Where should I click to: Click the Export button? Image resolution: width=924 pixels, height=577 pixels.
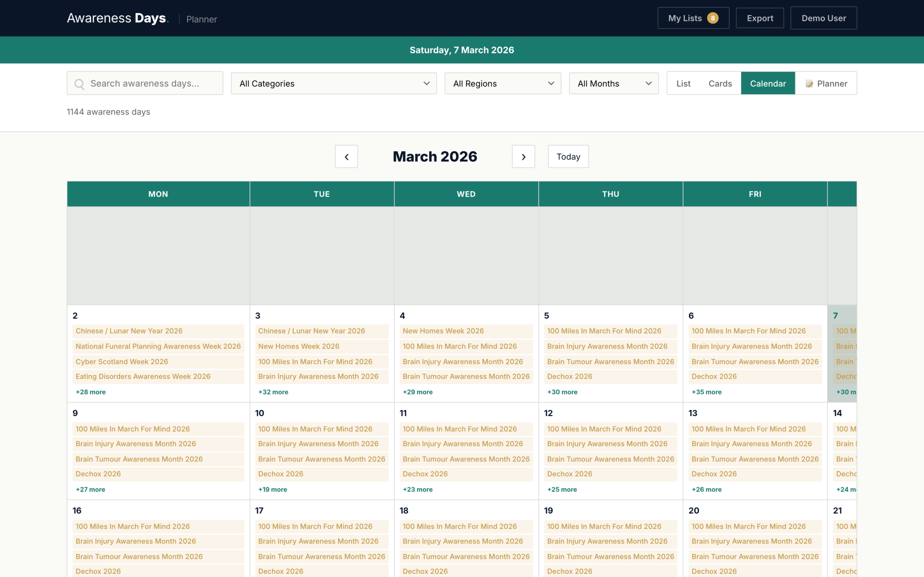point(760,18)
